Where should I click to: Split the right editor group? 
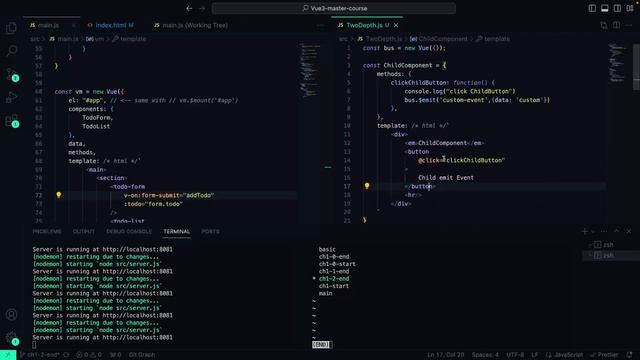tap(616, 25)
